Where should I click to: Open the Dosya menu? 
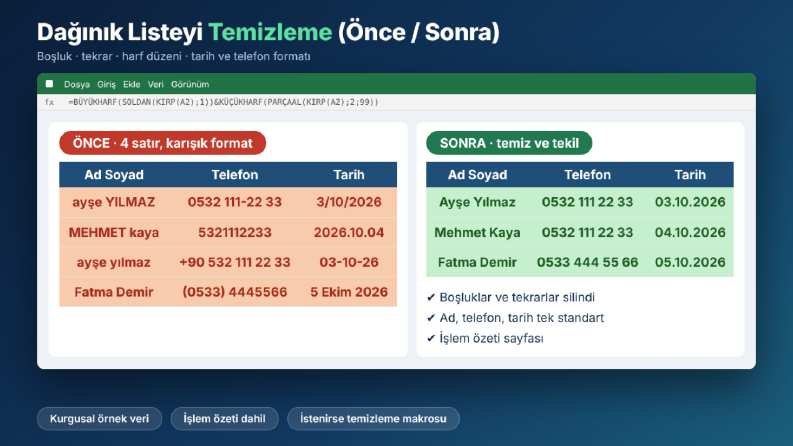77,84
